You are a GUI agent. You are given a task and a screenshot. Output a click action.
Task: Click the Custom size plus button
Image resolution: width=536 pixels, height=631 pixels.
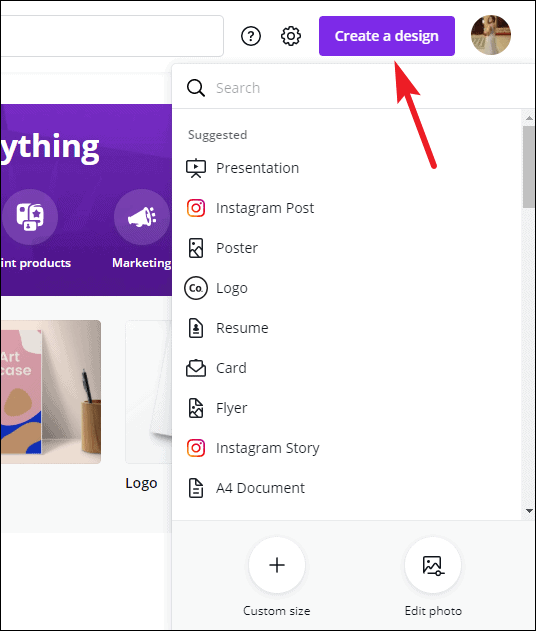(277, 565)
